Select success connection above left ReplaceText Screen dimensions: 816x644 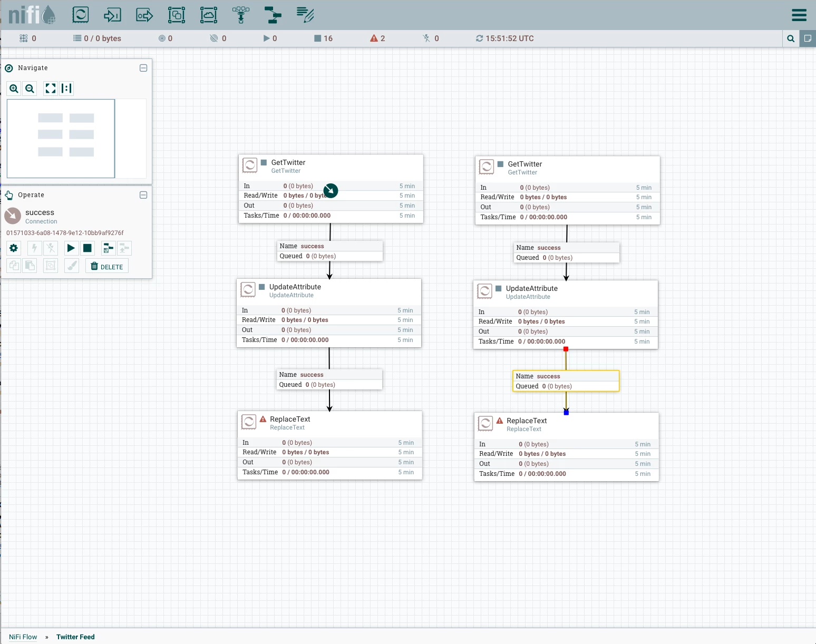[329, 379]
